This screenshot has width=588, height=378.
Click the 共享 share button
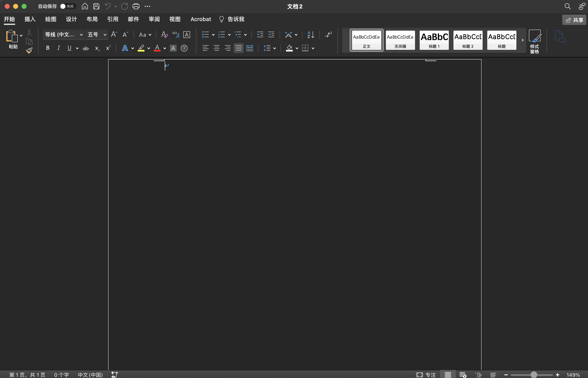(574, 20)
